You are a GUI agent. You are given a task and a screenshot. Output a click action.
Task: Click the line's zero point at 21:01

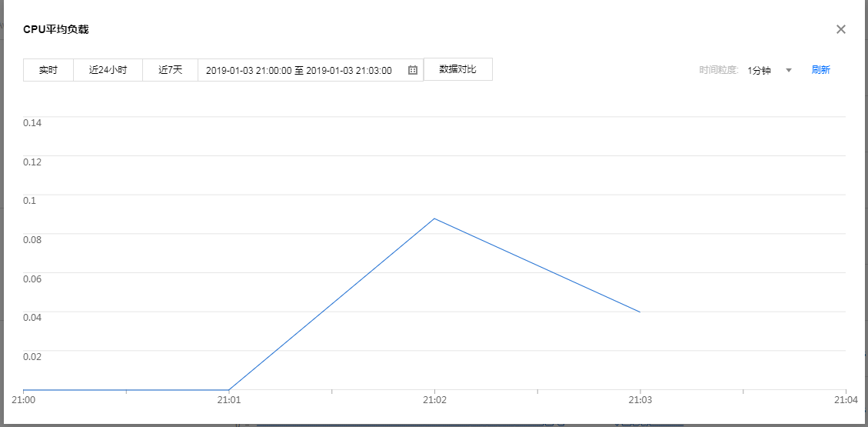[x=229, y=390]
